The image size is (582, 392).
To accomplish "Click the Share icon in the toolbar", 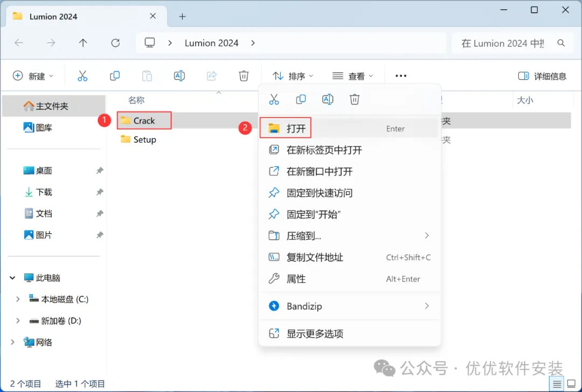I will [x=212, y=76].
